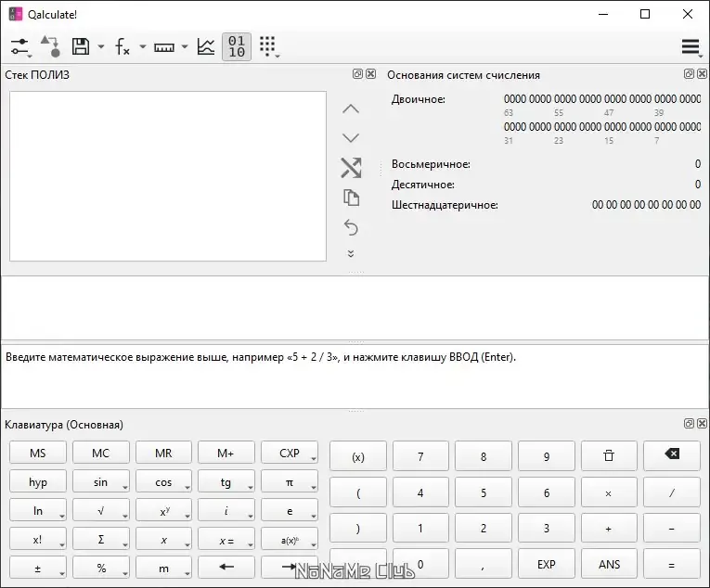This screenshot has width=710, height=588.
Task: Click the Восьмеричное value 0
Action: tap(698, 164)
